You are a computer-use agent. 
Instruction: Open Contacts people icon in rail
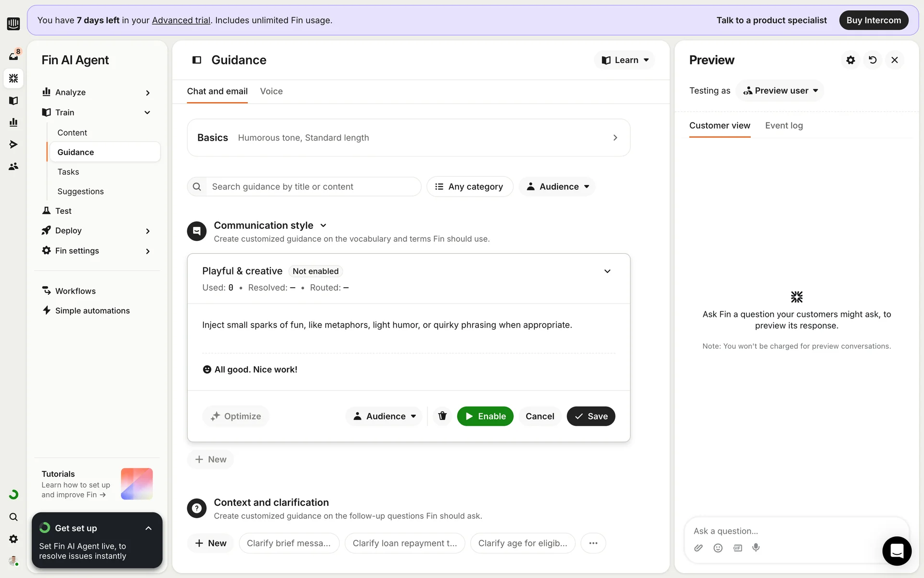tap(13, 166)
